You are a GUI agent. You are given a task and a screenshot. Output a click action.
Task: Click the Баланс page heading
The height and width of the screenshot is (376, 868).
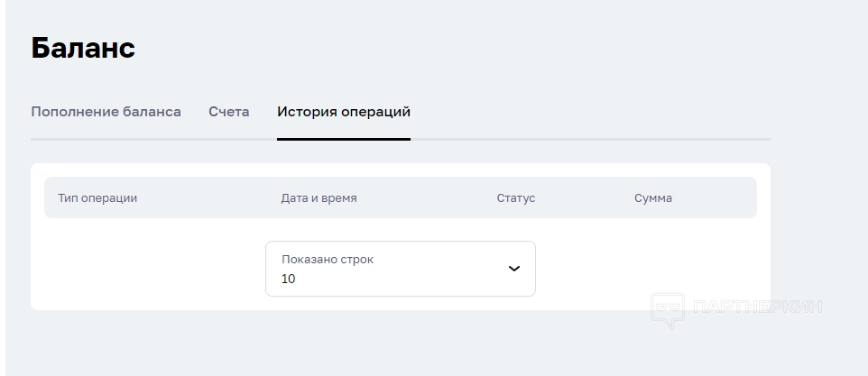[x=83, y=48]
